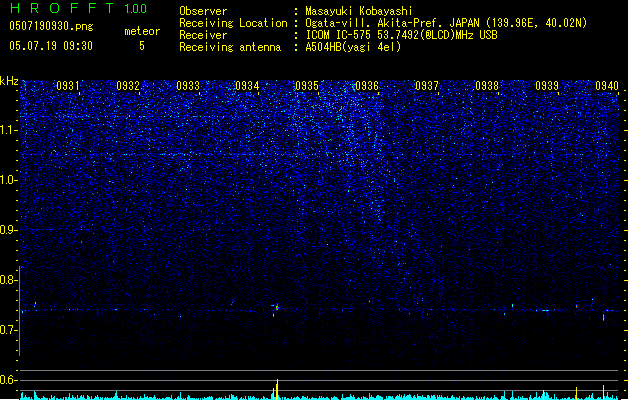Viewport: 629px width, 400px height.
Task: Click the 0933 time marker
Action: pyautogui.click(x=188, y=86)
